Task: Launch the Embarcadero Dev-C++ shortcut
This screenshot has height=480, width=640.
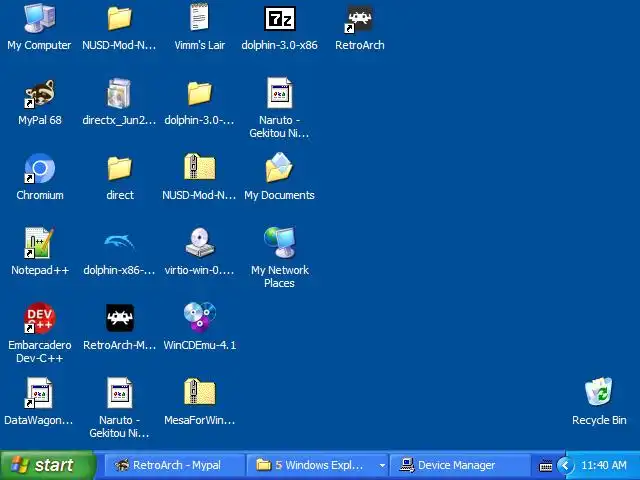Action: click(x=39, y=318)
